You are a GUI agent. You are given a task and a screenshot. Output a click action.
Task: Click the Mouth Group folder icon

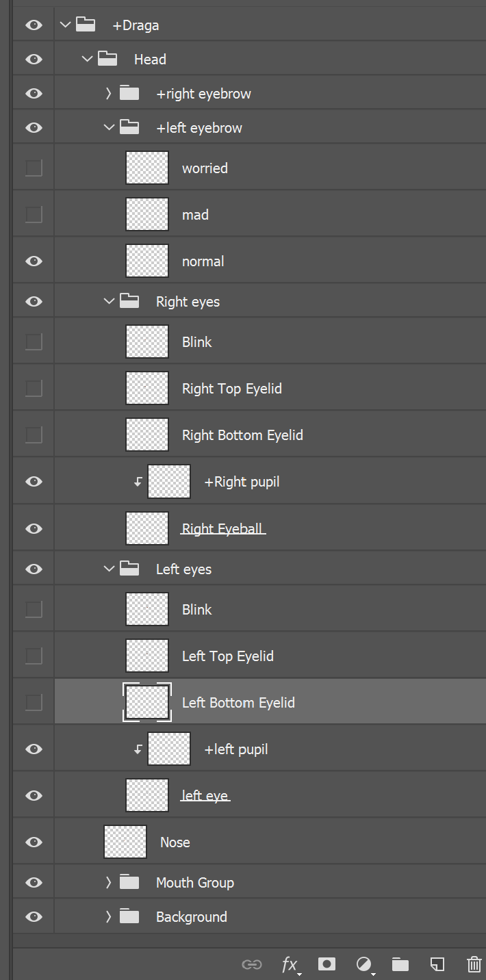[129, 882]
